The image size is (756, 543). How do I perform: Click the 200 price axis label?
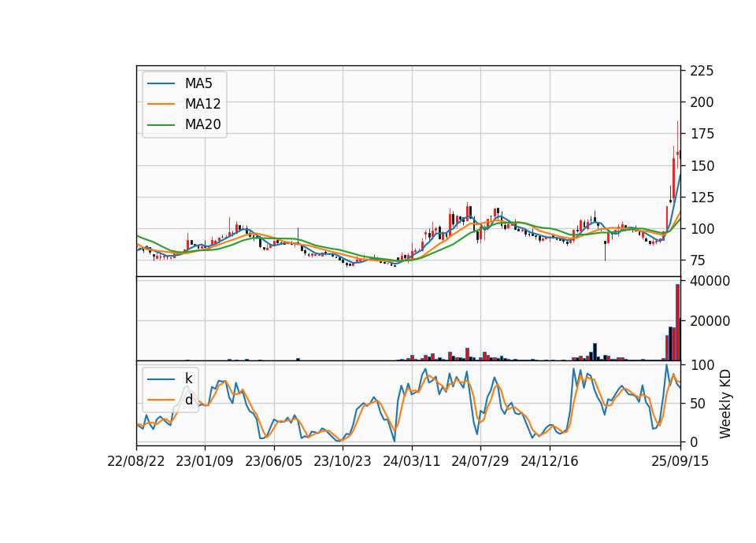[702, 102]
